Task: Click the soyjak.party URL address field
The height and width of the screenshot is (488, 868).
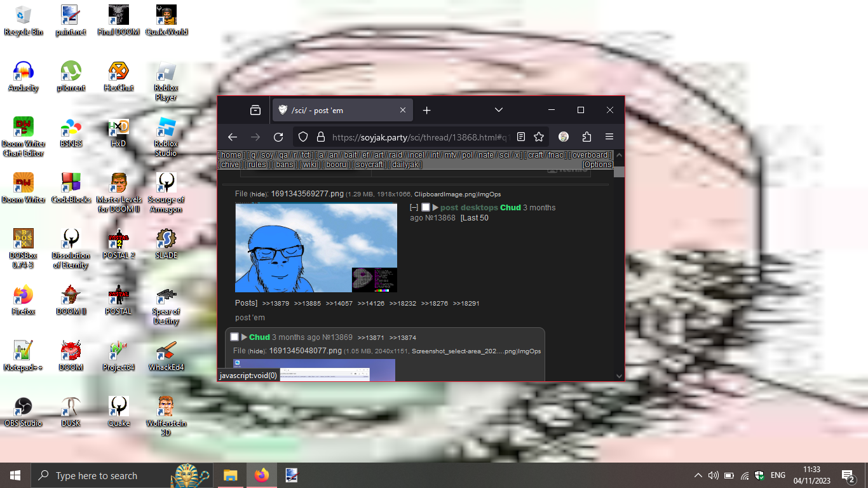Action: [419, 137]
